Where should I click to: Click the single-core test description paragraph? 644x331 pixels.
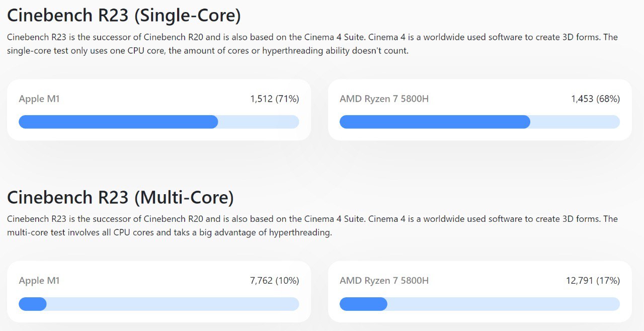coord(312,44)
